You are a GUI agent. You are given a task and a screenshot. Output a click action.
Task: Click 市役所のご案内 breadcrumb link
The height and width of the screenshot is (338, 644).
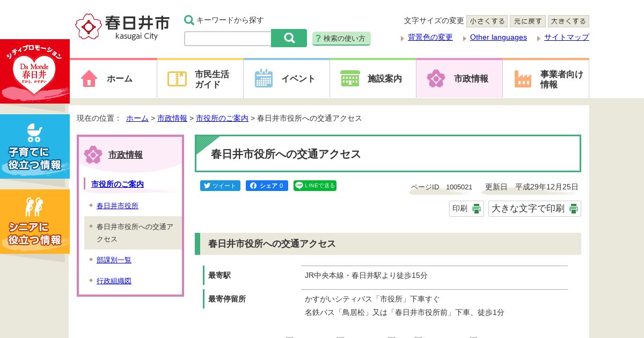tap(222, 118)
